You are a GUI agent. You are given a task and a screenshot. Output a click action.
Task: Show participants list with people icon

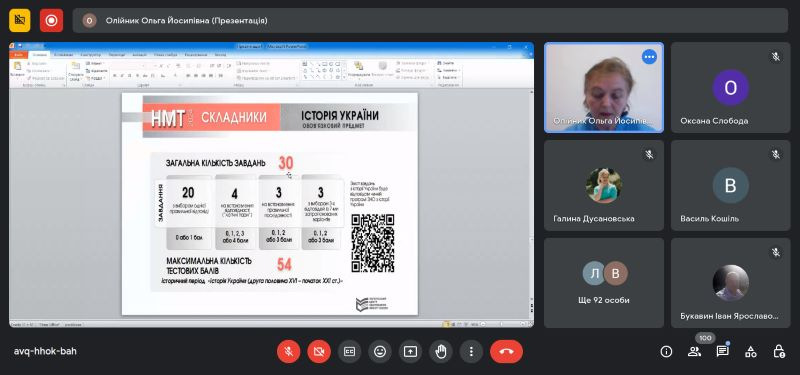click(x=694, y=352)
